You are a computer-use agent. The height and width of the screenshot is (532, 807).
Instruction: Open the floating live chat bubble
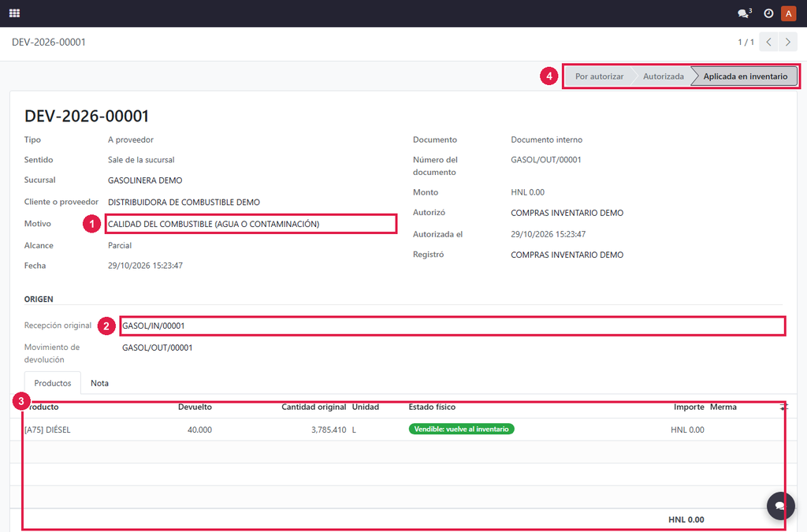pos(781,506)
